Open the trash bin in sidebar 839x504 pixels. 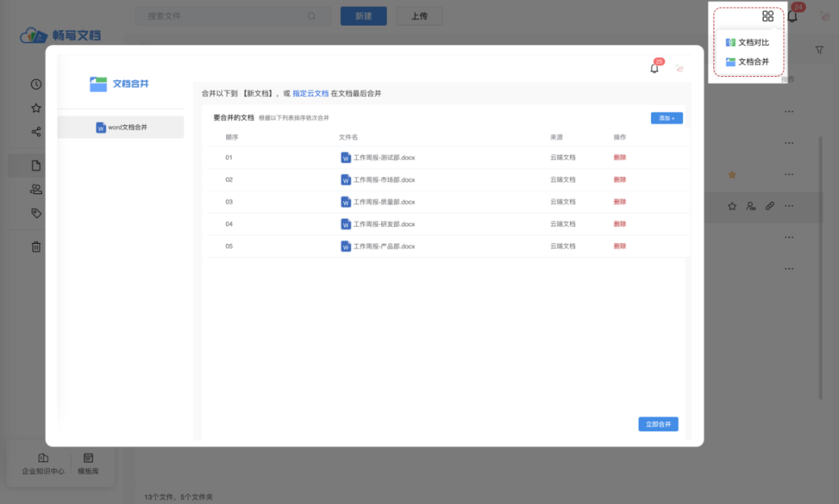[x=36, y=247]
